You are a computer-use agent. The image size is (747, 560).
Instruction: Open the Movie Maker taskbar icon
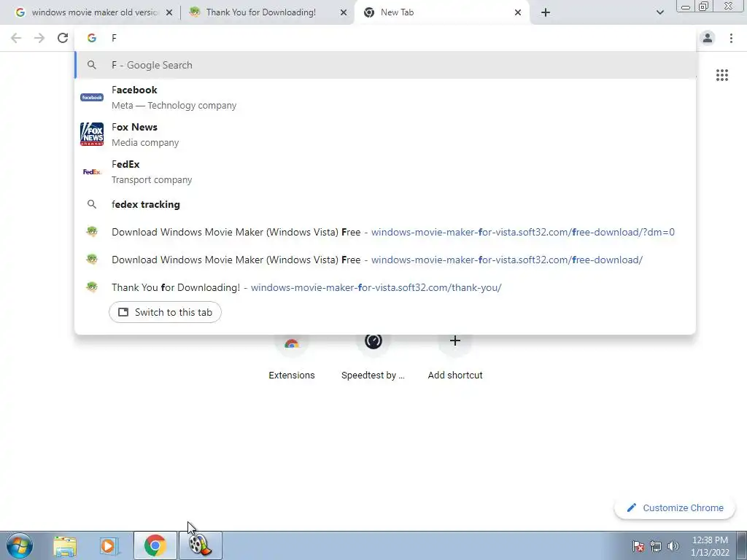(201, 545)
